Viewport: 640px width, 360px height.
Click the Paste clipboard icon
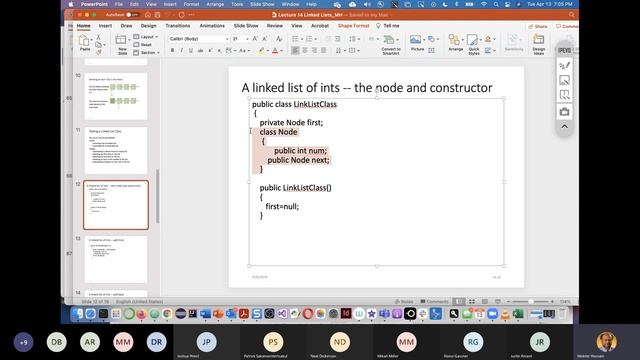pyautogui.click(x=84, y=41)
